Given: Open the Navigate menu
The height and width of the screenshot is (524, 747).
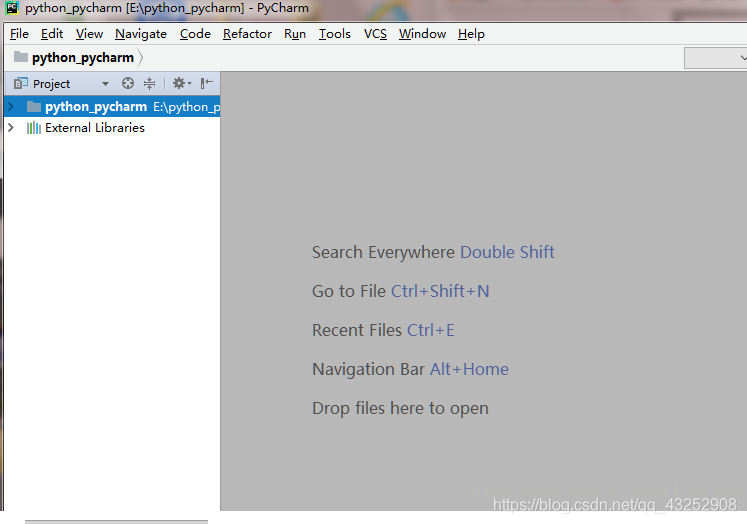Looking at the screenshot, I should (141, 34).
